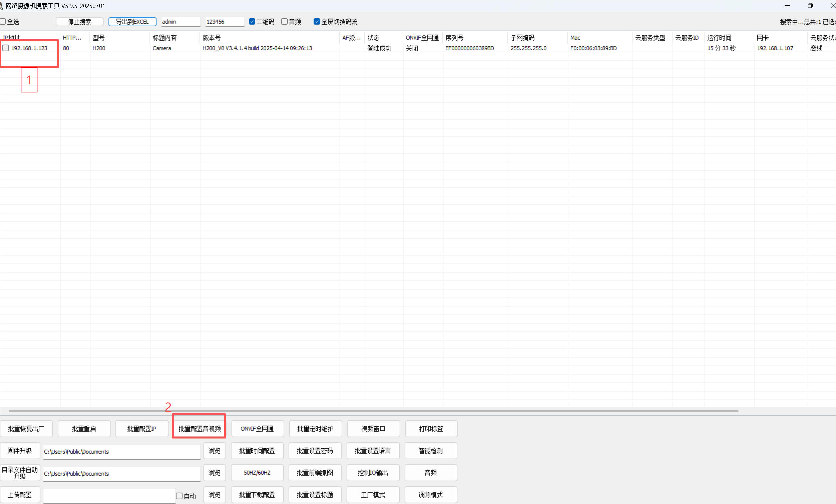This screenshot has height=504, width=836.
Task: Click serial number EF00000006038­9BD cell
Action: [x=470, y=48]
